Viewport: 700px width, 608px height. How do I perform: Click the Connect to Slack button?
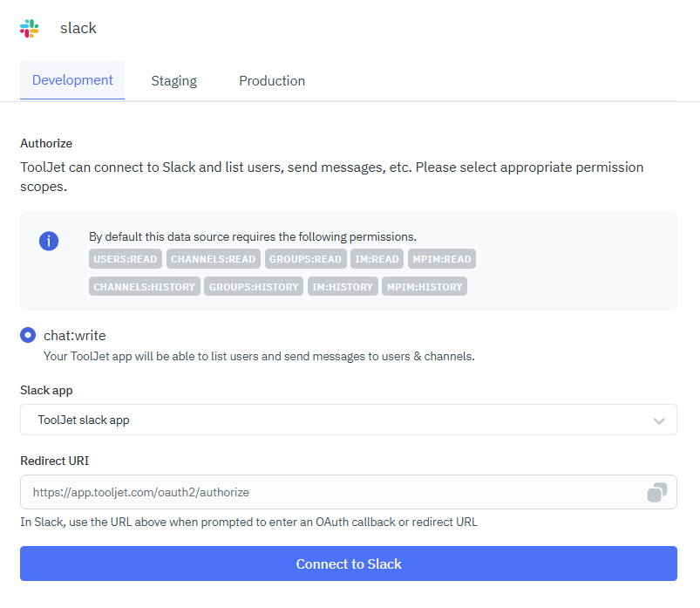click(349, 564)
